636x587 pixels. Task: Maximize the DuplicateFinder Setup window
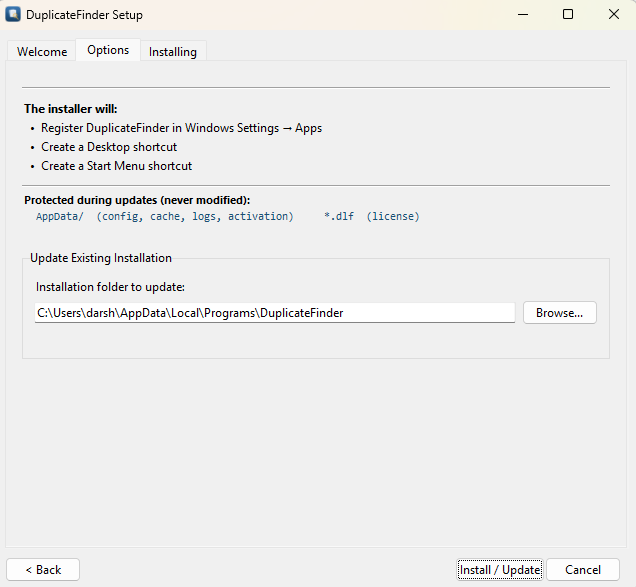coord(568,15)
